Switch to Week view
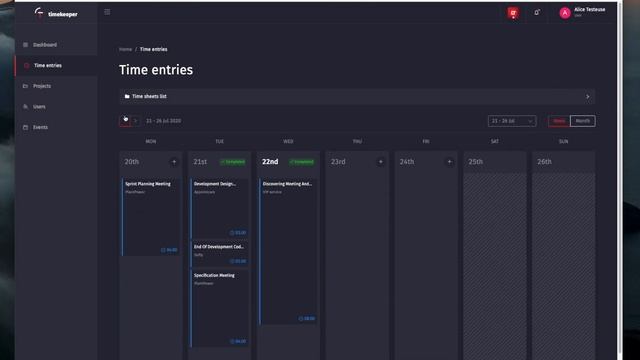Screen dimensions: 640x360 pos(559,121)
